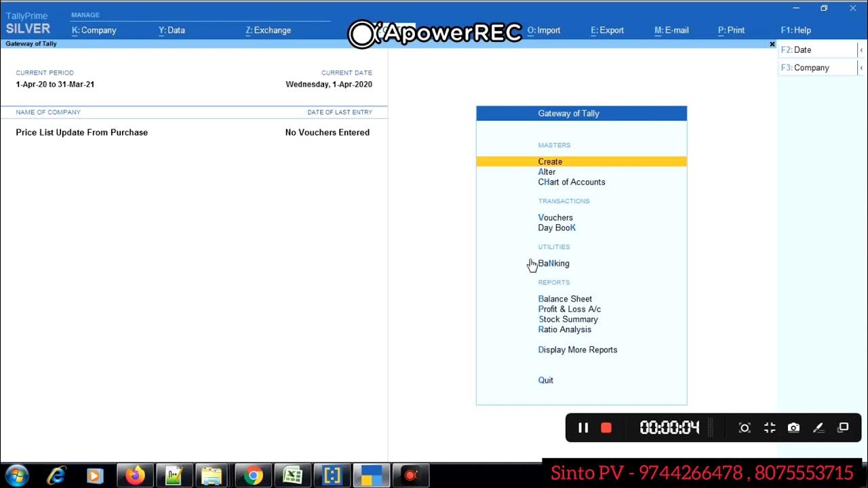Image resolution: width=868 pixels, height=488 pixels.
Task: Open media player taskbar icon
Action: 95,476
